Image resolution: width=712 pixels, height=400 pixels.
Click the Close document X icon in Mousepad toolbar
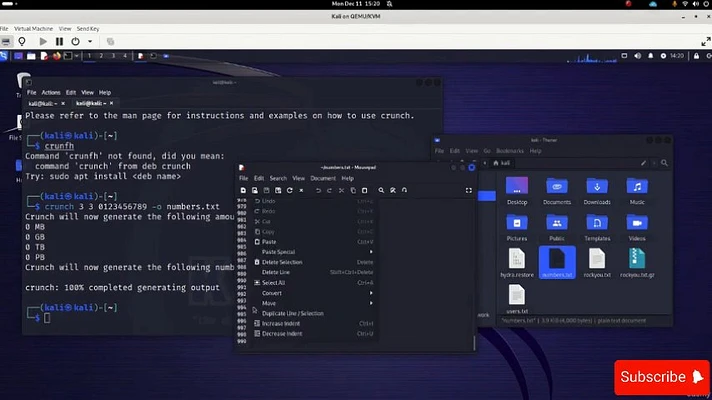(x=301, y=190)
